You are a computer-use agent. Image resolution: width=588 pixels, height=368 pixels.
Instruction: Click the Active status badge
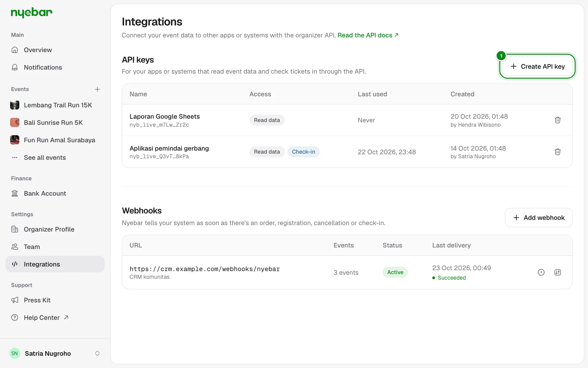pos(395,272)
